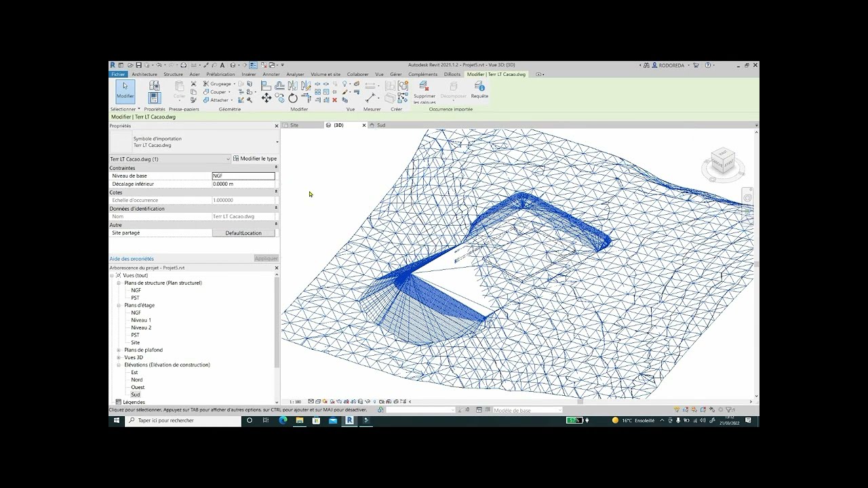Select the Nord elevation in tree
This screenshot has height=488, width=868.
(137, 380)
